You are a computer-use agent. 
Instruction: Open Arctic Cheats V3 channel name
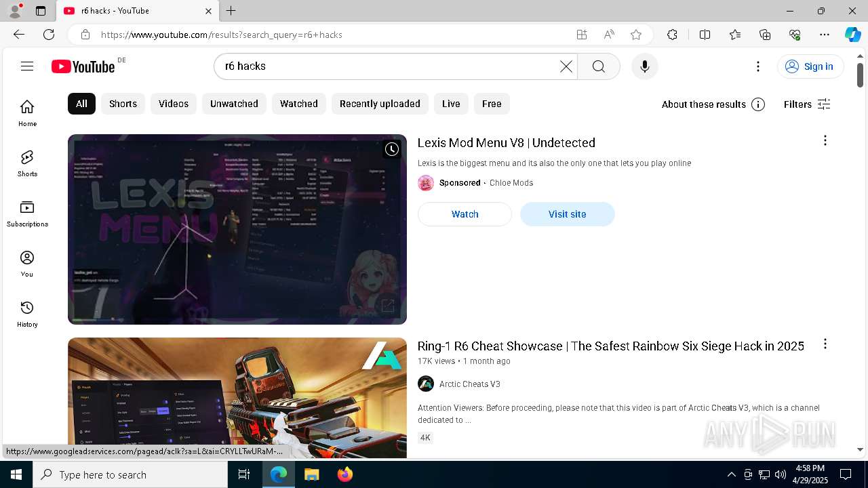click(470, 384)
